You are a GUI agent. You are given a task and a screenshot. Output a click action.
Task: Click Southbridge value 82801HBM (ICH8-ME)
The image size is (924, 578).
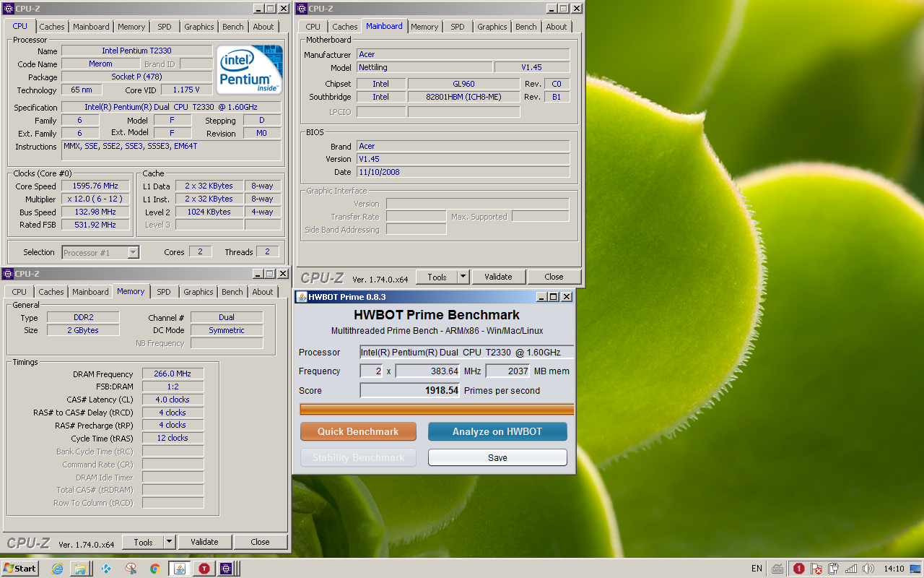coord(463,97)
